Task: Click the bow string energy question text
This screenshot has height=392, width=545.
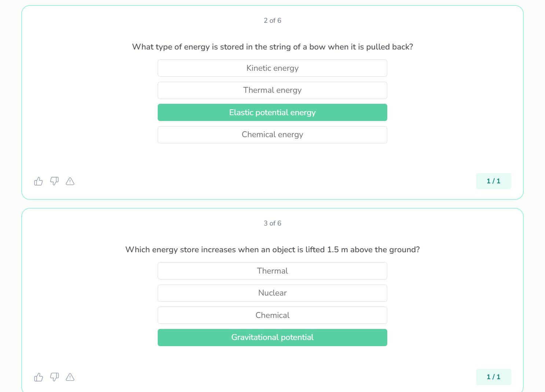Action: 272,47
